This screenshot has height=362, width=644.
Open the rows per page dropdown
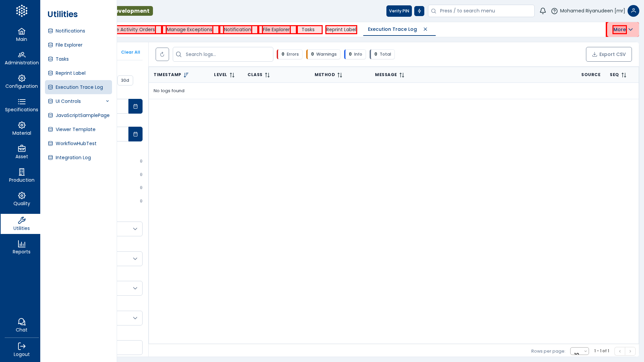click(x=579, y=351)
